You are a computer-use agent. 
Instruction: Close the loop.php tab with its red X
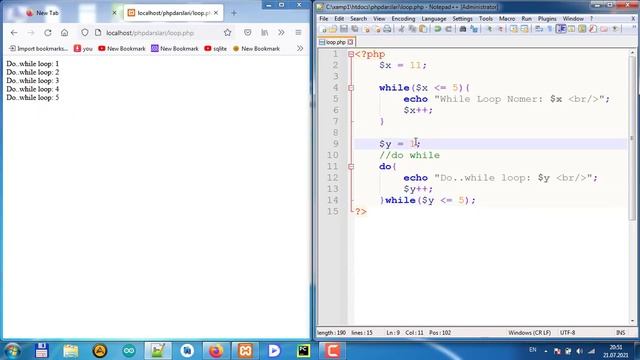tap(350, 42)
